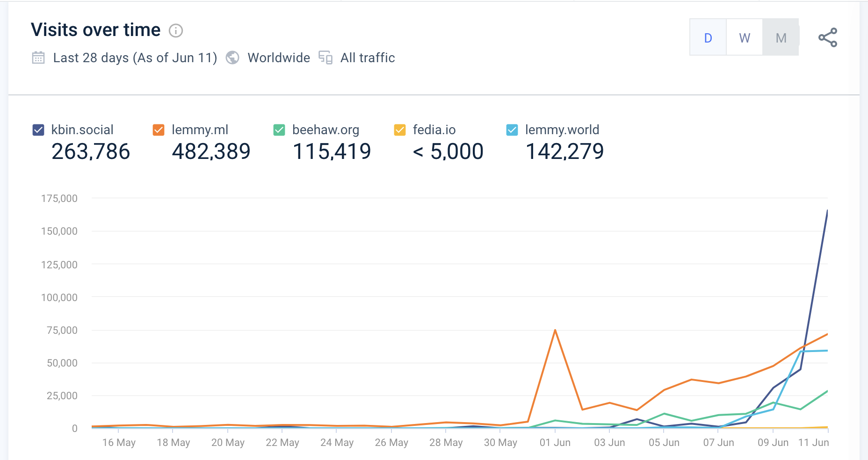This screenshot has width=868, height=460.
Task: Click the globe icon next to Worldwide
Action: pyautogui.click(x=232, y=57)
